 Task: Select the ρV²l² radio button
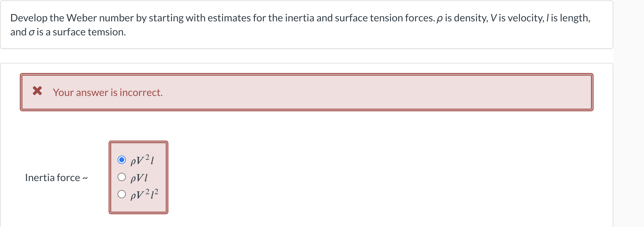[x=122, y=194]
